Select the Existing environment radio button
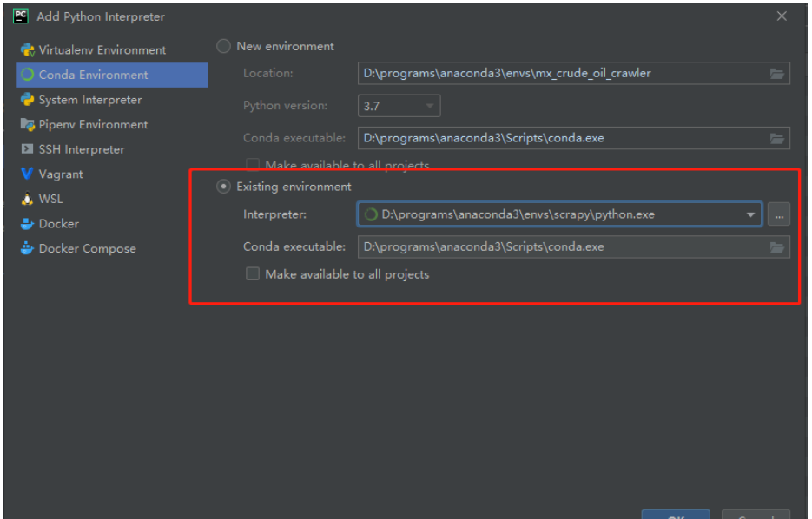The image size is (812, 519). pos(224,186)
